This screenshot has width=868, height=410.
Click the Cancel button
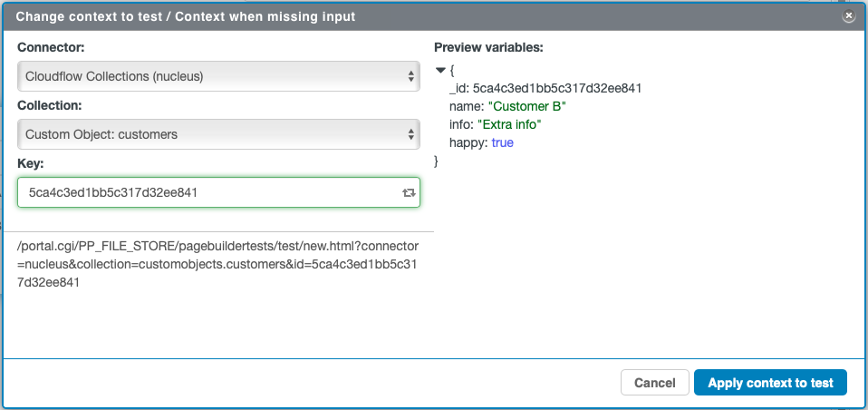pyautogui.click(x=655, y=383)
